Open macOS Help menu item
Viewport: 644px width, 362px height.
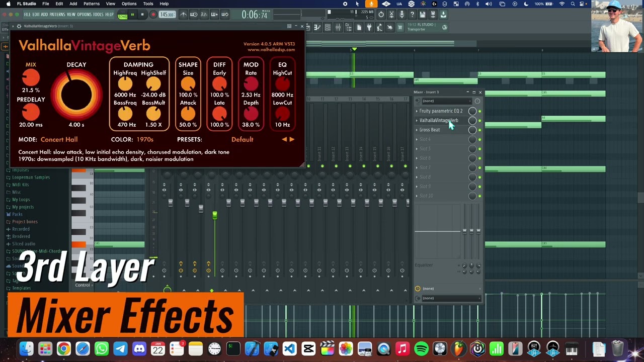click(x=164, y=4)
